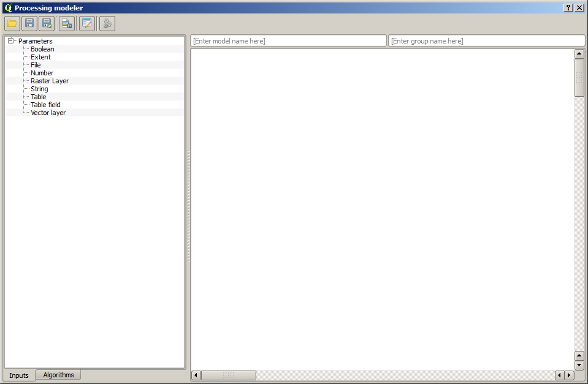Viewport: 588px width, 384px height.
Task: Click the Run model gears icon
Action: [x=107, y=24]
